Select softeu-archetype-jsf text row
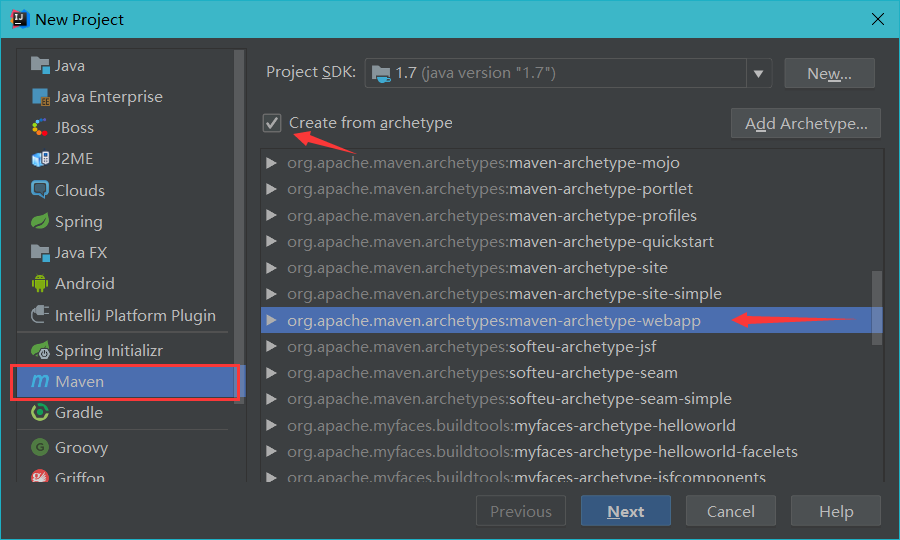Viewport: 900px width, 540px height. [x=471, y=347]
